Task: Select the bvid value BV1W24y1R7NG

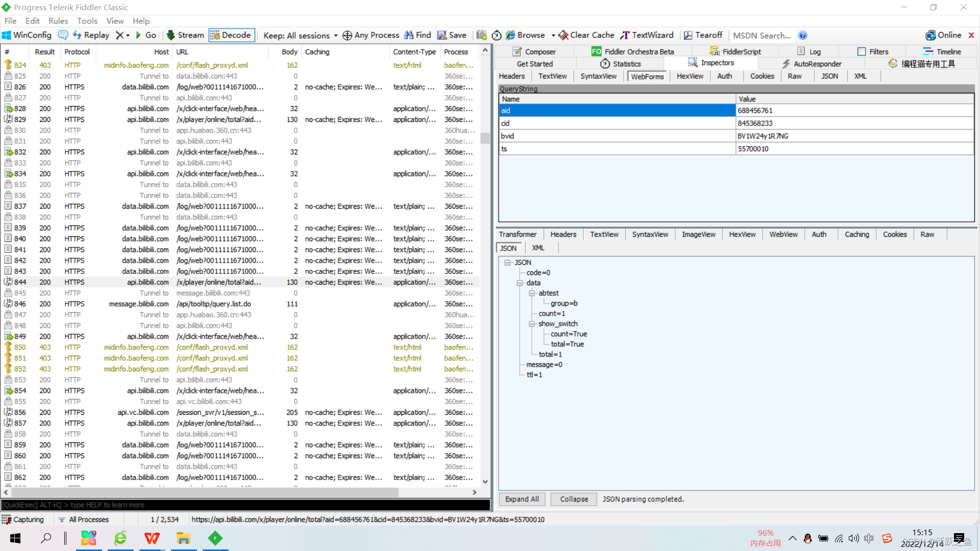Action: (x=763, y=136)
